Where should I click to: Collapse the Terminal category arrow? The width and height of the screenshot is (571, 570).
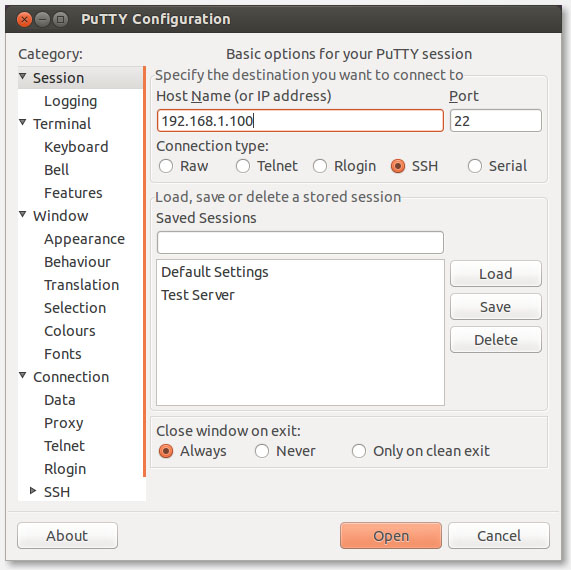click(x=23, y=122)
